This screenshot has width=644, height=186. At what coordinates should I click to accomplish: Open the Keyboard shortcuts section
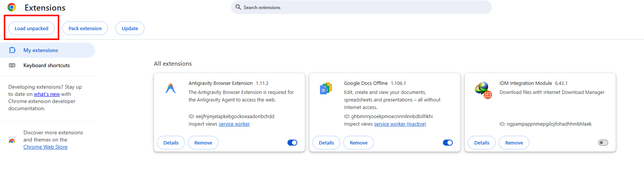pyautogui.click(x=48, y=65)
